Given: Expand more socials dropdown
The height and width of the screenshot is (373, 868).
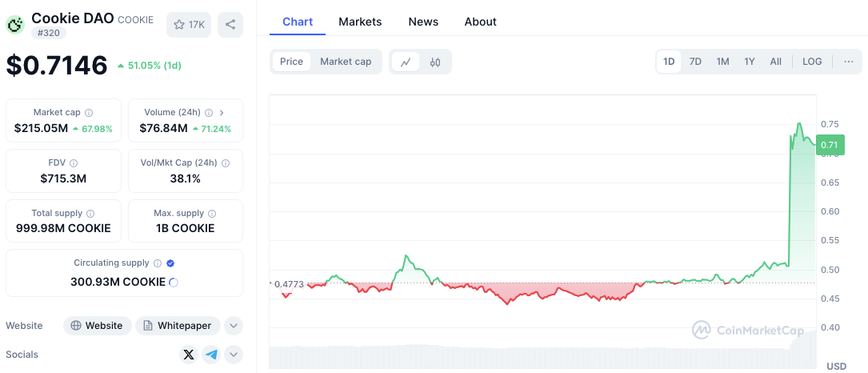Looking at the screenshot, I should click(x=233, y=355).
